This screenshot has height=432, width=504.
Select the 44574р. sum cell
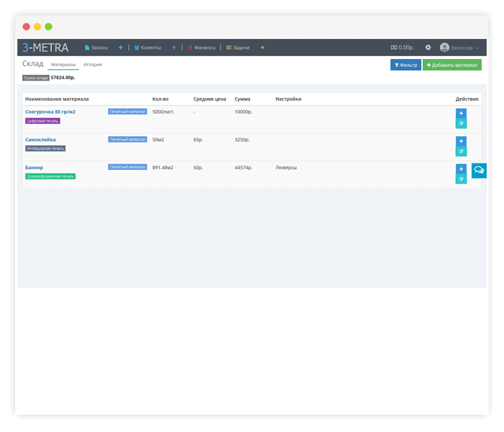pos(243,168)
